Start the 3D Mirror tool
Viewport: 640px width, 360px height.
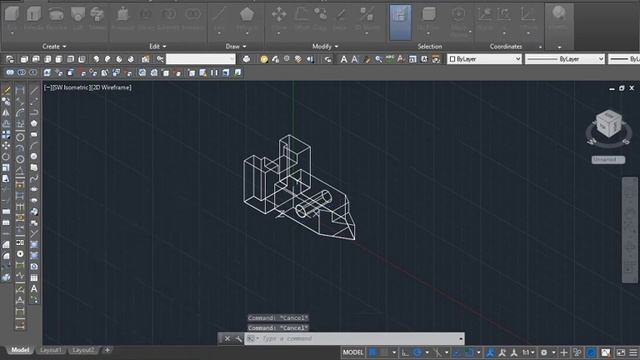367,20
